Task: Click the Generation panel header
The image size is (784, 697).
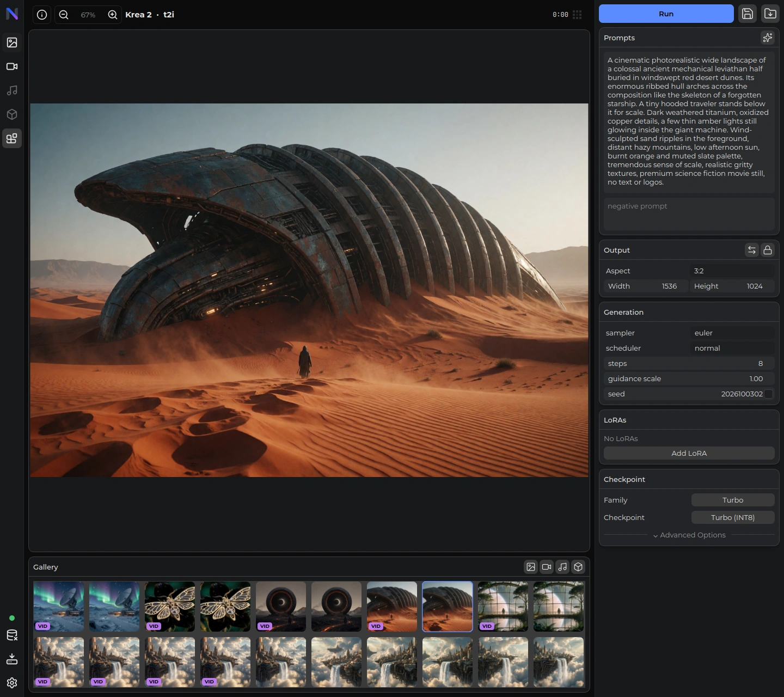Action: coord(623,312)
